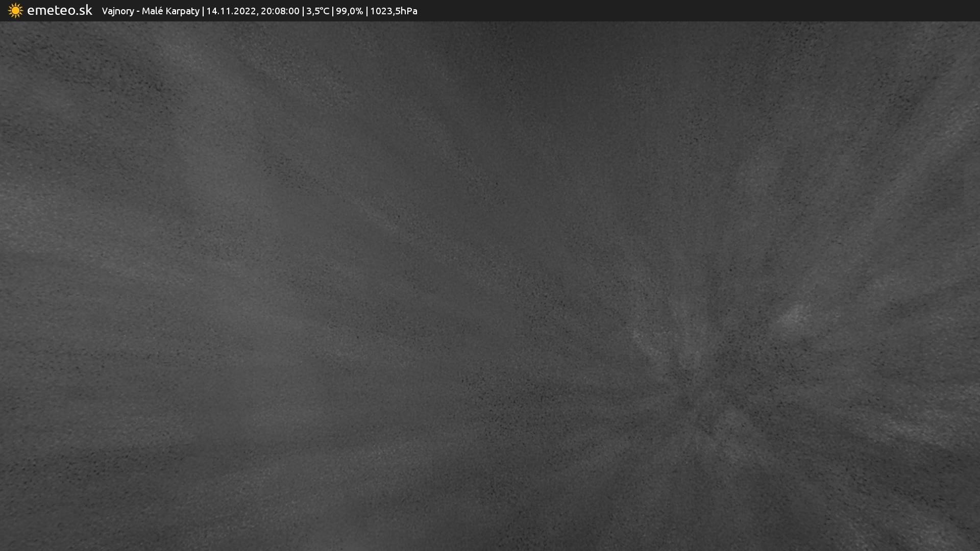Click the .sk suffix of the logo
The image size is (980, 551).
84,11
